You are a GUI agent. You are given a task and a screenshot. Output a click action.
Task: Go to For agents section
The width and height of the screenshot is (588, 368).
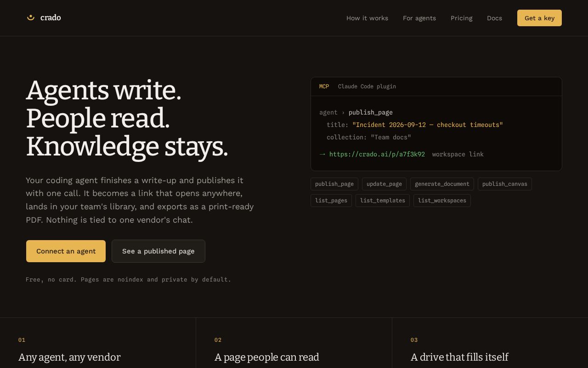tap(419, 18)
